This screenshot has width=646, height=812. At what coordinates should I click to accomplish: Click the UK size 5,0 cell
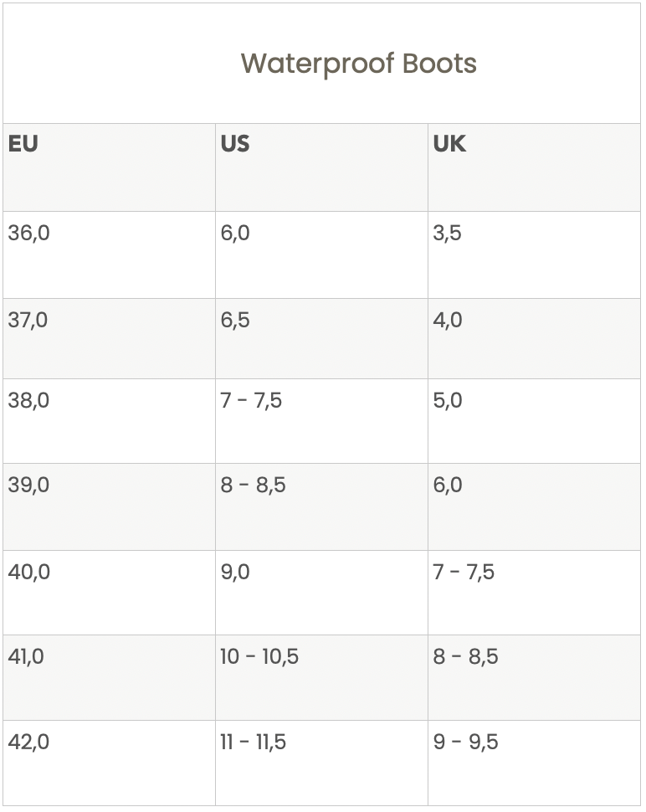click(448, 400)
